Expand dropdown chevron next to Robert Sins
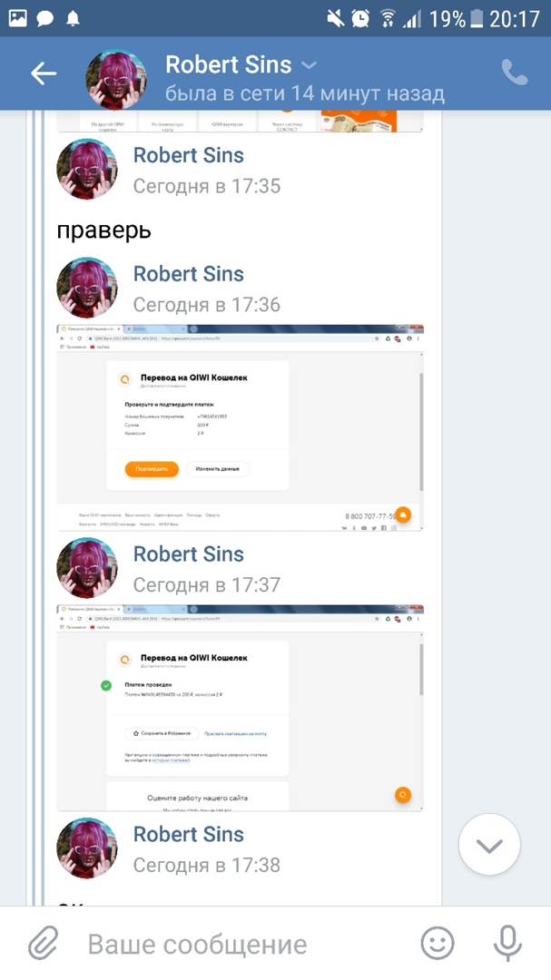The height and width of the screenshot is (980, 551). (x=309, y=64)
